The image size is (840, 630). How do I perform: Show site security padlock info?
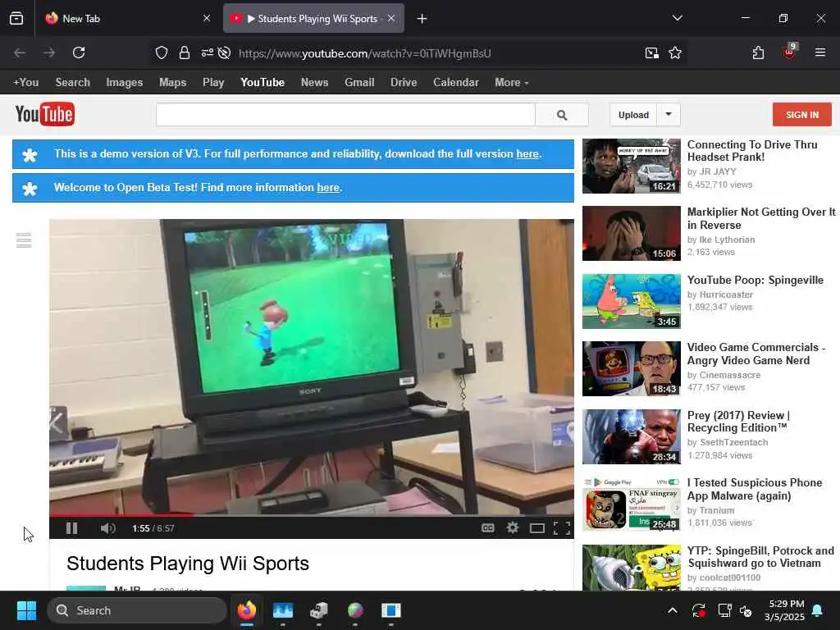point(185,52)
